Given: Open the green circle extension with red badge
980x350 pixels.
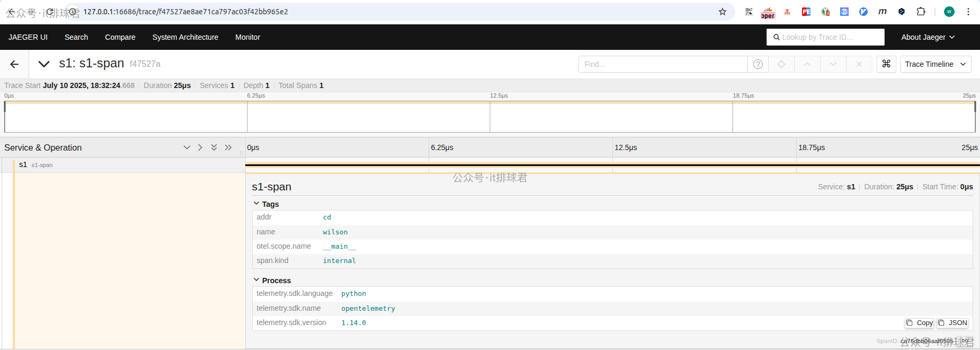Looking at the screenshot, I should click(x=825, y=12).
